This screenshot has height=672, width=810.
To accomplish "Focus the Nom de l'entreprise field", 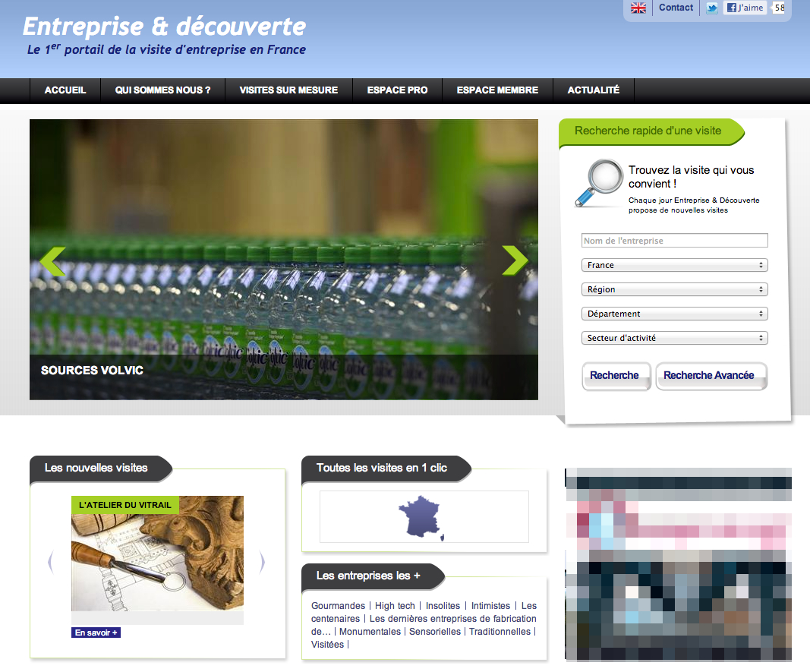I will tap(675, 241).
